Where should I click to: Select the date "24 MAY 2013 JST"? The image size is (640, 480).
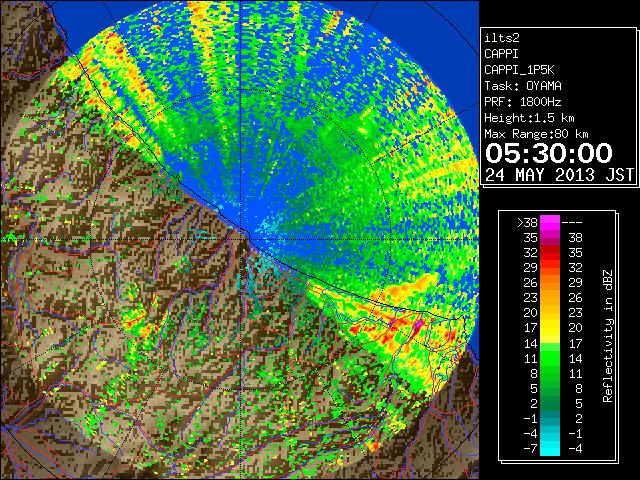559,175
